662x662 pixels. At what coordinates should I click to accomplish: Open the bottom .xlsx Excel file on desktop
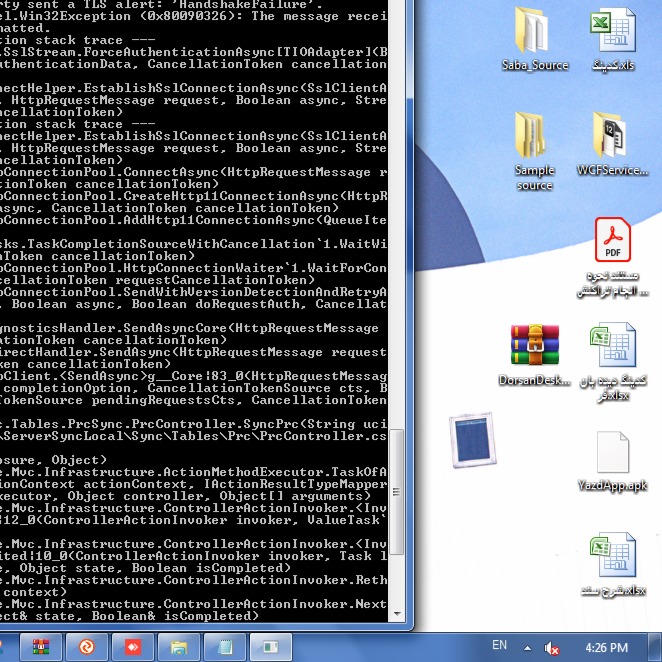612,560
